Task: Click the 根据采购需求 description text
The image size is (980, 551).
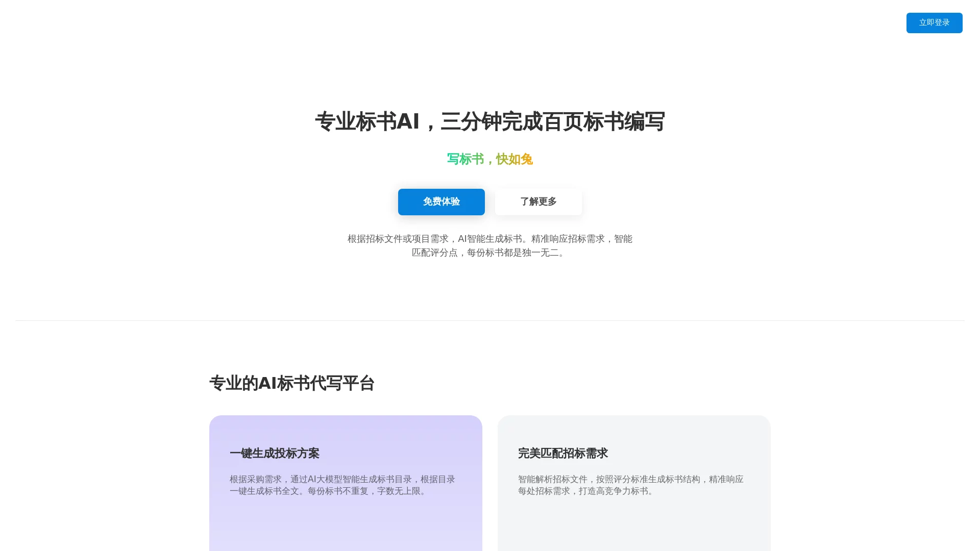Action: [x=342, y=485]
